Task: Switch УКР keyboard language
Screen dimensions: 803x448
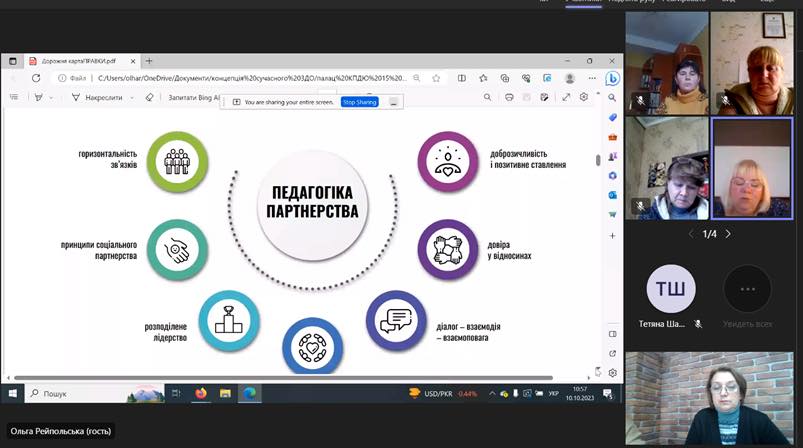Action: 554,393
